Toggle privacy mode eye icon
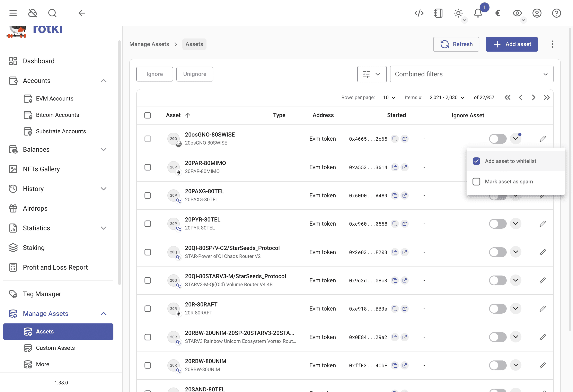Image resolution: width=573 pixels, height=392 pixels. pos(517,13)
